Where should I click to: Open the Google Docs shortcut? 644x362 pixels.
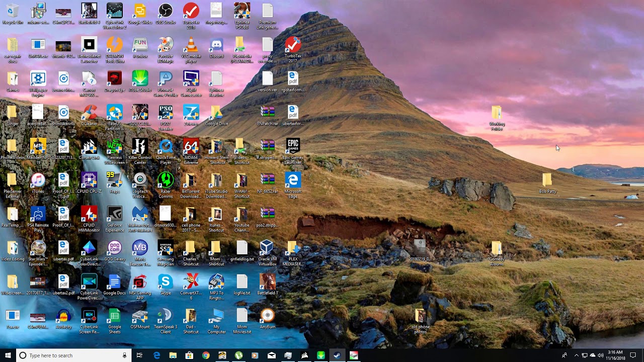pos(115,284)
